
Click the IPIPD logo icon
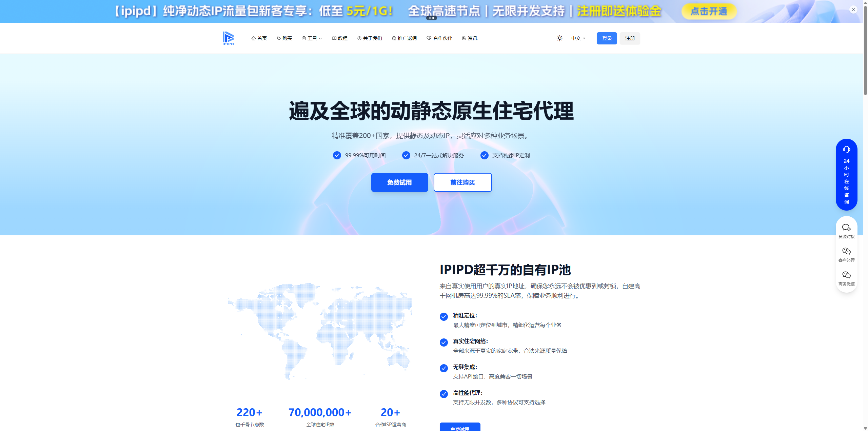(x=228, y=38)
